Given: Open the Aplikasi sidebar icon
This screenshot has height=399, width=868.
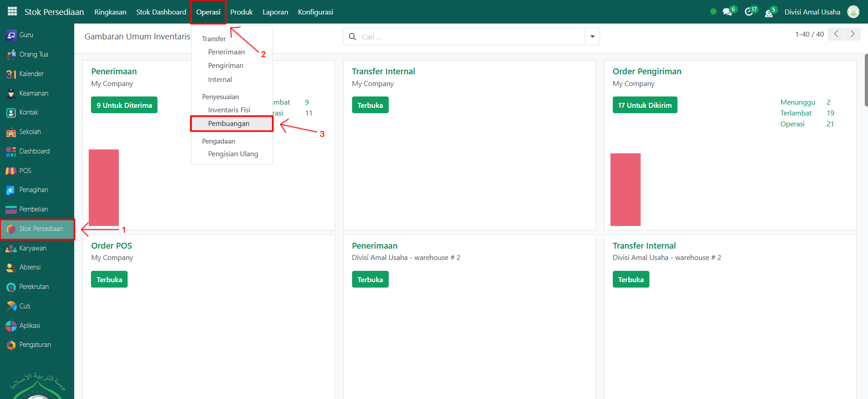Looking at the screenshot, I should click(x=11, y=326).
